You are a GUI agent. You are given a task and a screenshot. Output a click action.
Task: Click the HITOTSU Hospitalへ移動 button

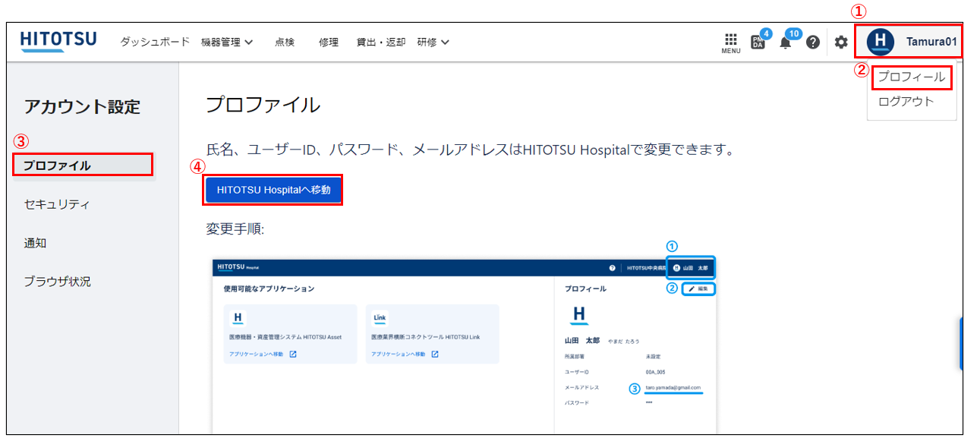tap(273, 190)
